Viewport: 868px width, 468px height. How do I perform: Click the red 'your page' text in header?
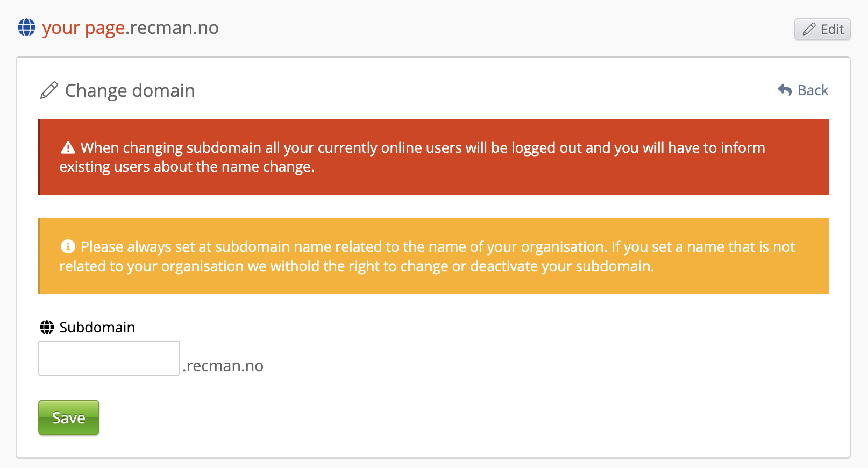[x=83, y=28]
